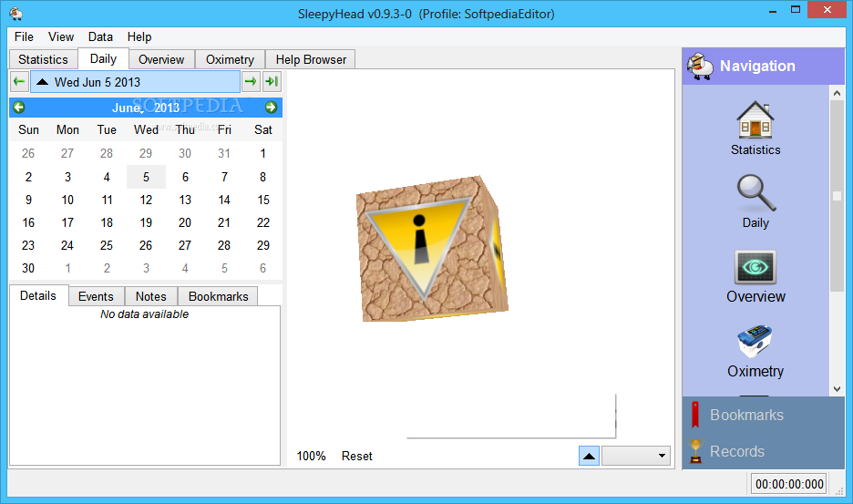Select June 22 in the calendar
853x504 pixels.
[262, 222]
